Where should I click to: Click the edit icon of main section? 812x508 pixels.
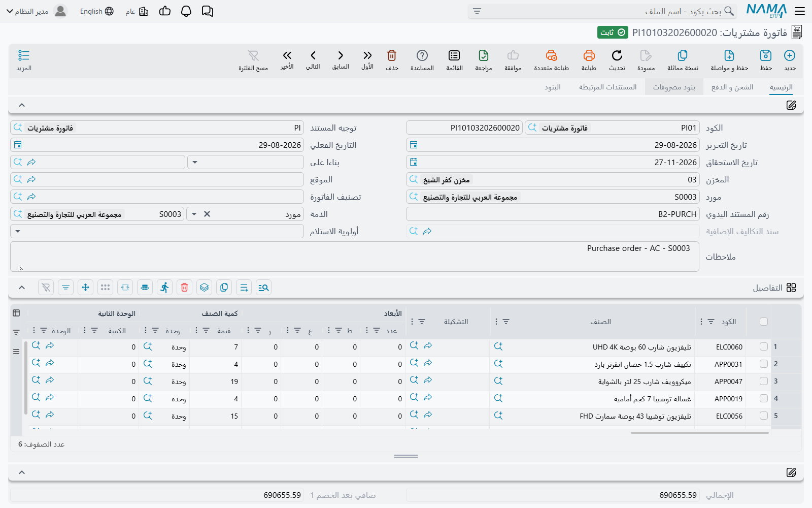(791, 105)
